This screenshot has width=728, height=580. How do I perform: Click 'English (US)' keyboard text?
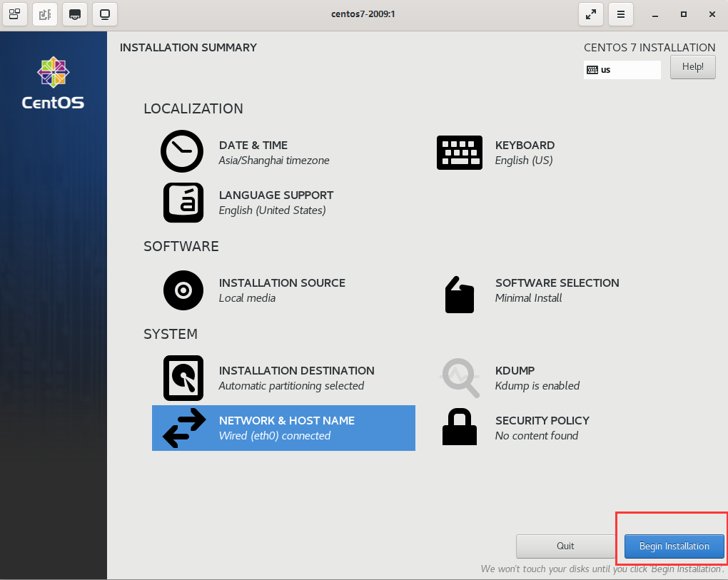click(524, 161)
